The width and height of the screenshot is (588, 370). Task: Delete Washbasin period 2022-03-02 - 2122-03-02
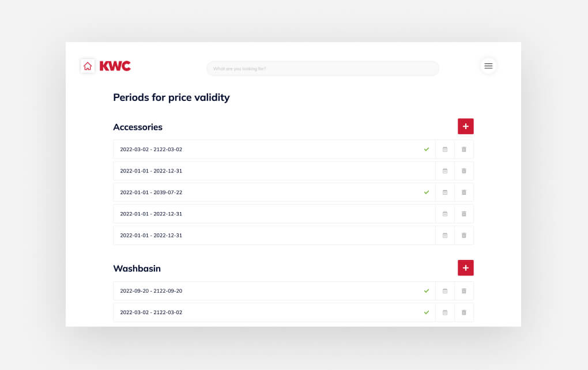[464, 312]
